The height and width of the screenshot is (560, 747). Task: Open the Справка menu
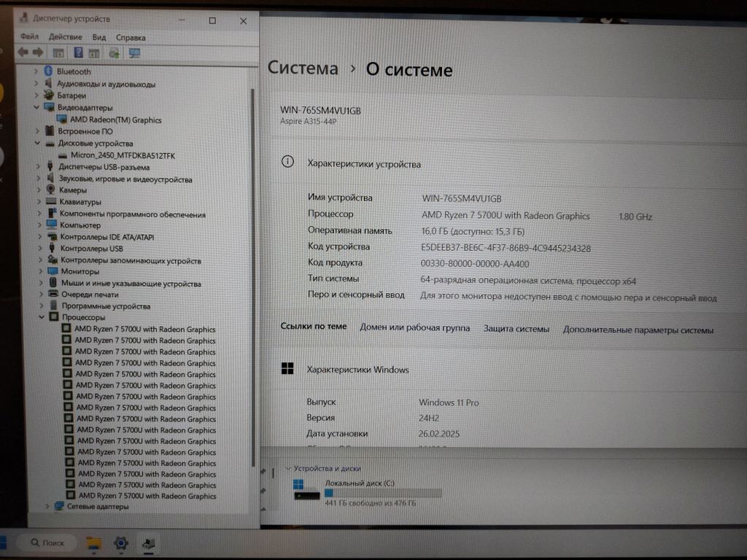pos(131,38)
